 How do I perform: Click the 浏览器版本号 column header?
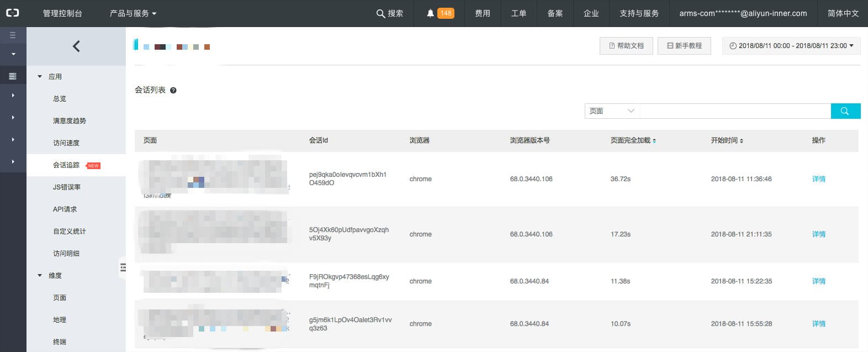click(530, 140)
